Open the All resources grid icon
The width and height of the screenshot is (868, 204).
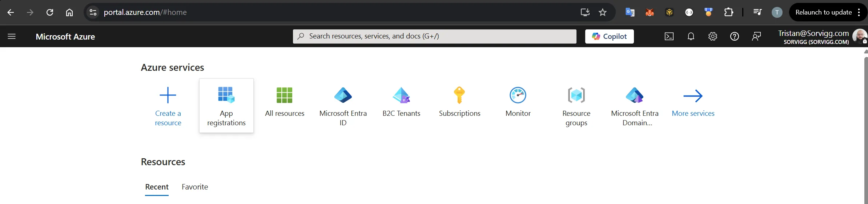(x=285, y=95)
